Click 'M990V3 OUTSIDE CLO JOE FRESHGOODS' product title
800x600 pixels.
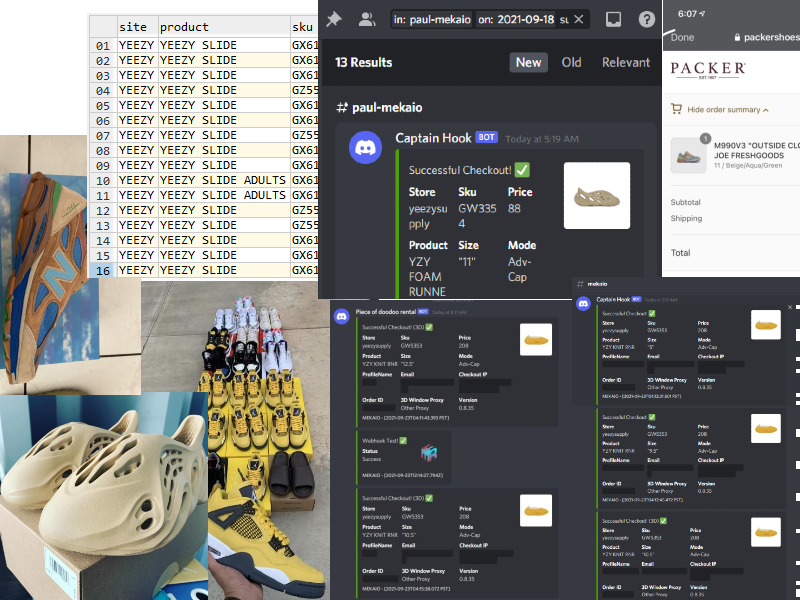(x=757, y=151)
